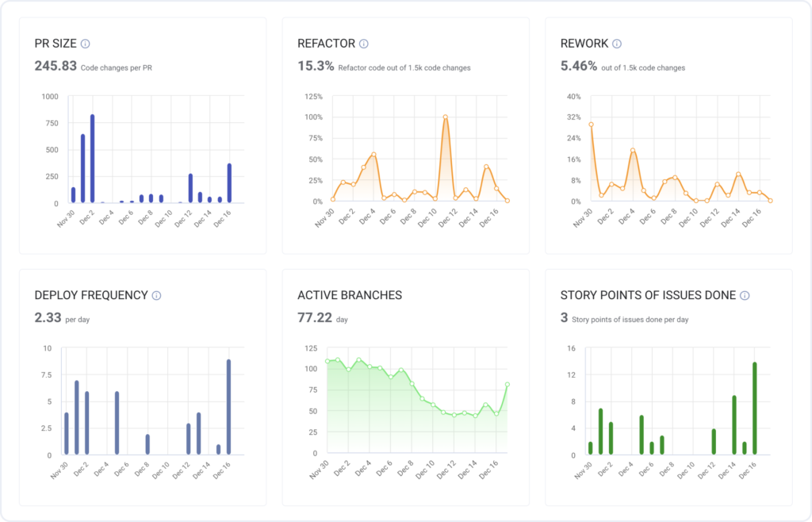
Task: Click the DEPLOY FREQUENCY title
Action: (91, 295)
